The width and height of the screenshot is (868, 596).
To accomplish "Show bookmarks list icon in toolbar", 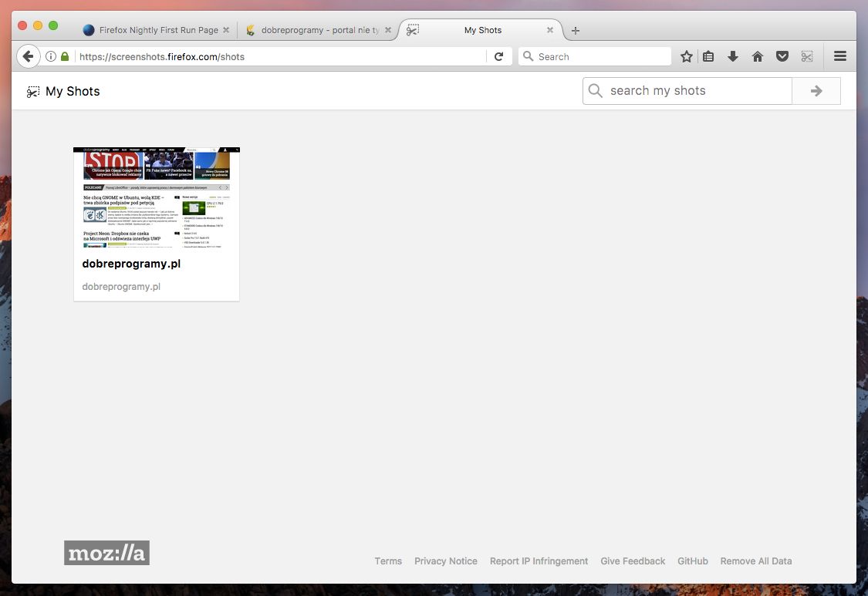I will pyautogui.click(x=708, y=56).
